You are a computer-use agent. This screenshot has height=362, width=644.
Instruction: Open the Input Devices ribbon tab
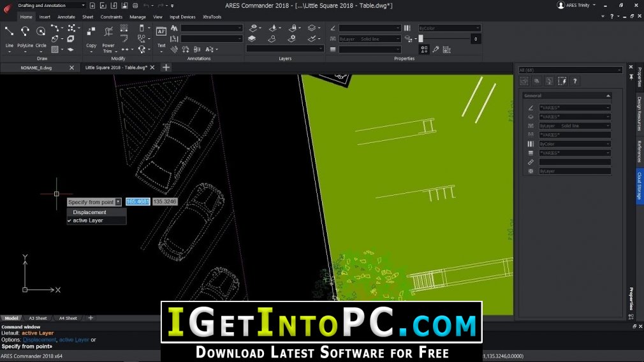coord(182,17)
